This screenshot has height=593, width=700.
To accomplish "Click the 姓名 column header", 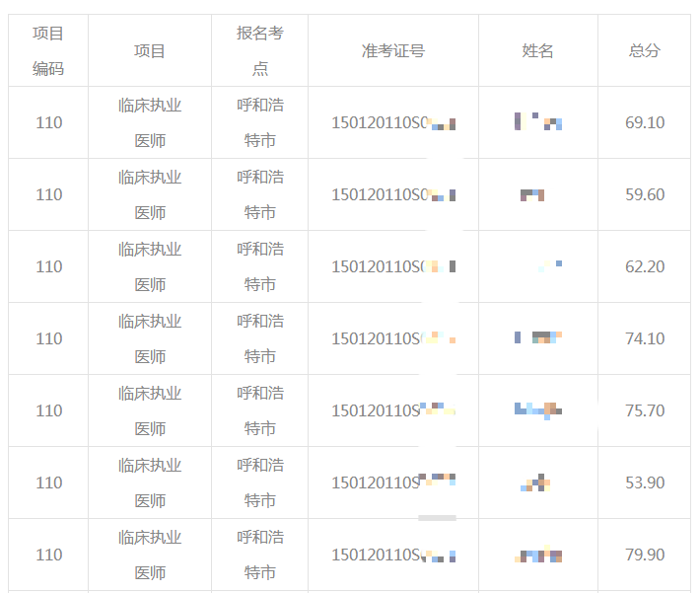I will click(x=537, y=51).
